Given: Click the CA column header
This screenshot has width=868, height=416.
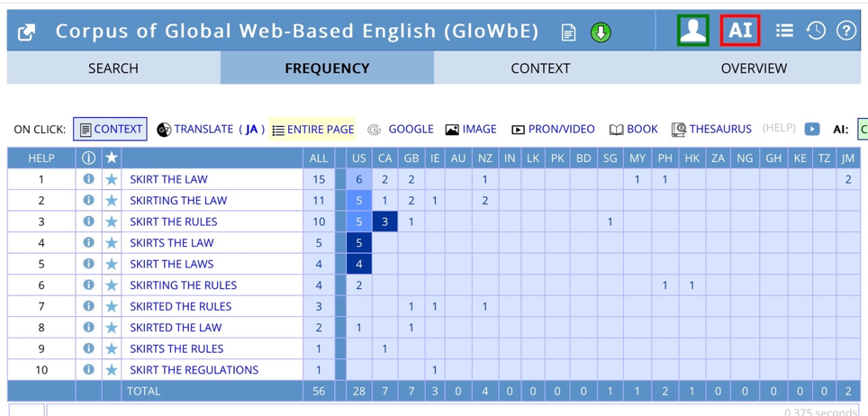Looking at the screenshot, I should (384, 158).
